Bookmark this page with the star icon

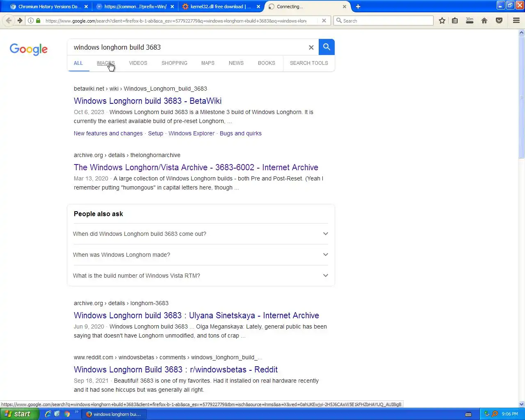click(x=442, y=21)
